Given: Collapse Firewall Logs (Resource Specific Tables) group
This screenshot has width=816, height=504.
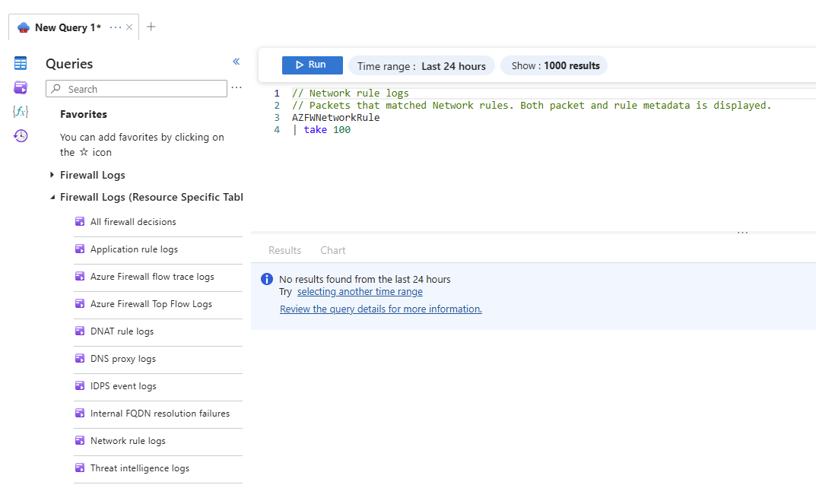Looking at the screenshot, I should 52,198.
